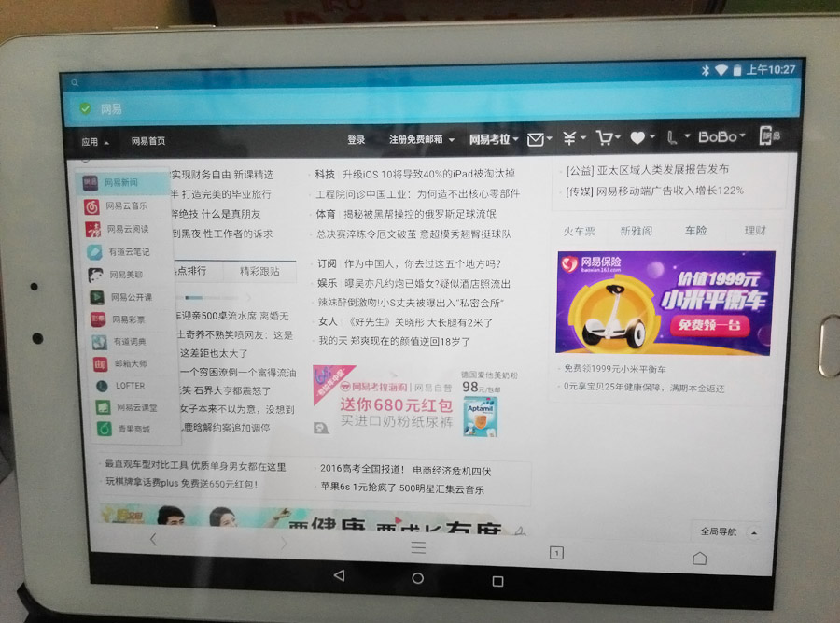This screenshot has width=840, height=623.
Task: Tap the mobile phone client icon
Action: coord(769,135)
